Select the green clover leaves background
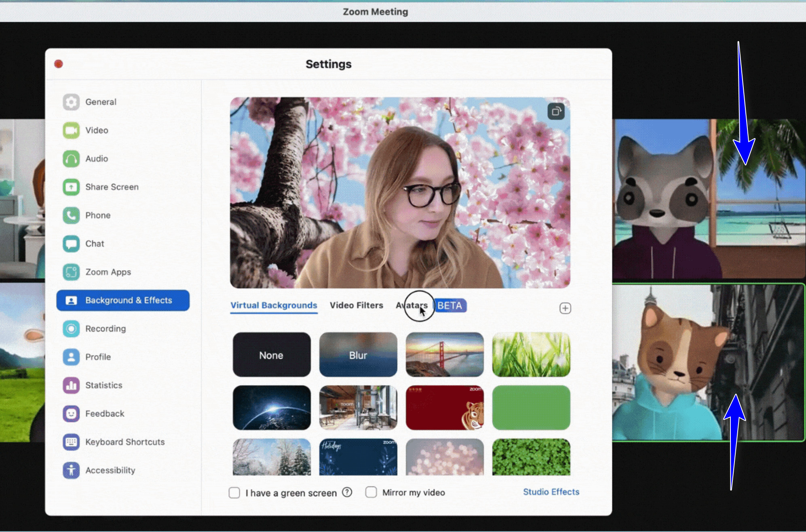The height and width of the screenshot is (532, 806). (x=531, y=457)
